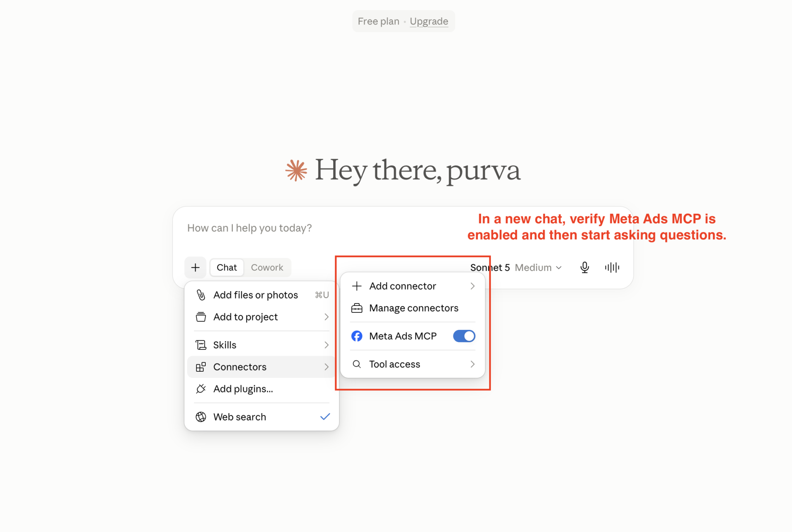This screenshot has width=792, height=532.
Task: Click the Connectors grid icon
Action: [201, 367]
